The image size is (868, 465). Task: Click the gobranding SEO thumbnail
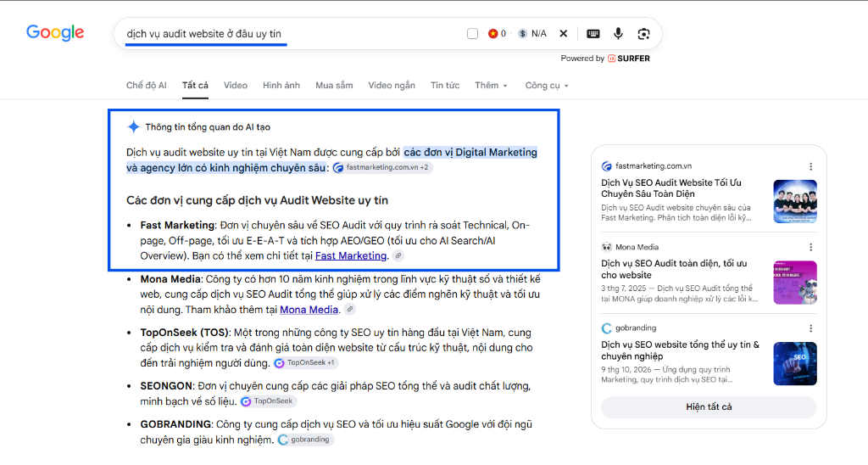click(x=795, y=363)
